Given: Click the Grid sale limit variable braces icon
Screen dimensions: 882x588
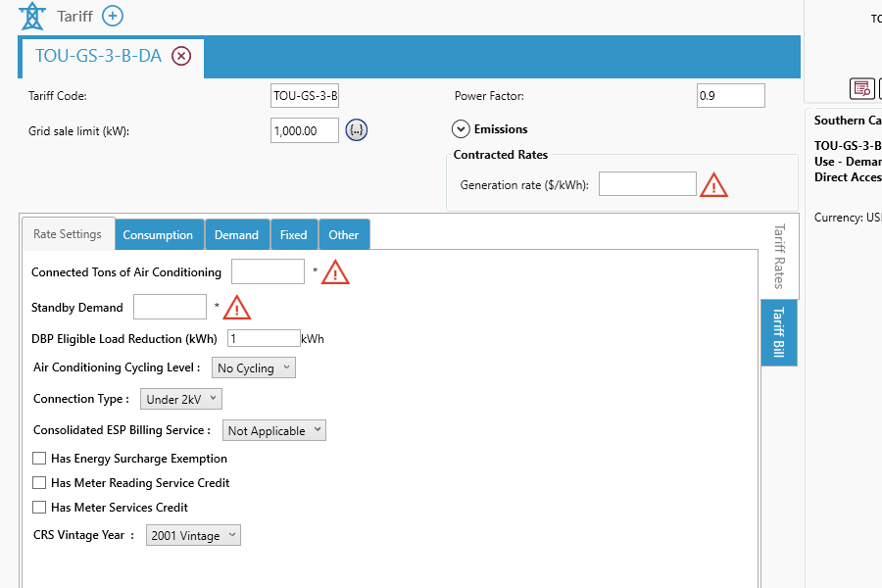Looking at the screenshot, I should [357, 130].
